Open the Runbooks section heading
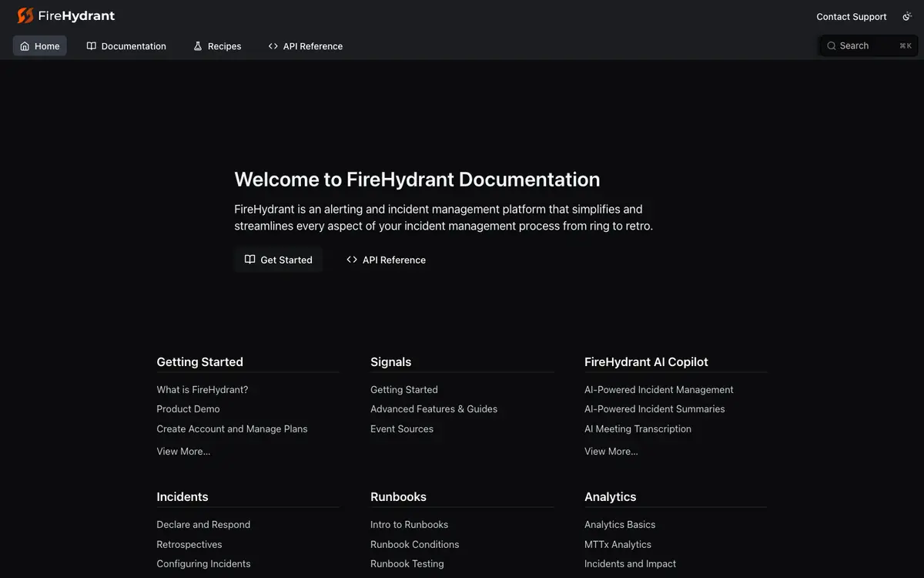This screenshot has width=924, height=578. pyautogui.click(x=399, y=497)
